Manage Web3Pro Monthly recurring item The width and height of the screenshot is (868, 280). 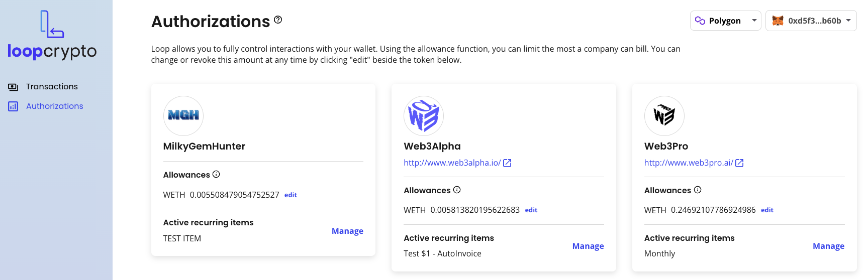point(828,246)
